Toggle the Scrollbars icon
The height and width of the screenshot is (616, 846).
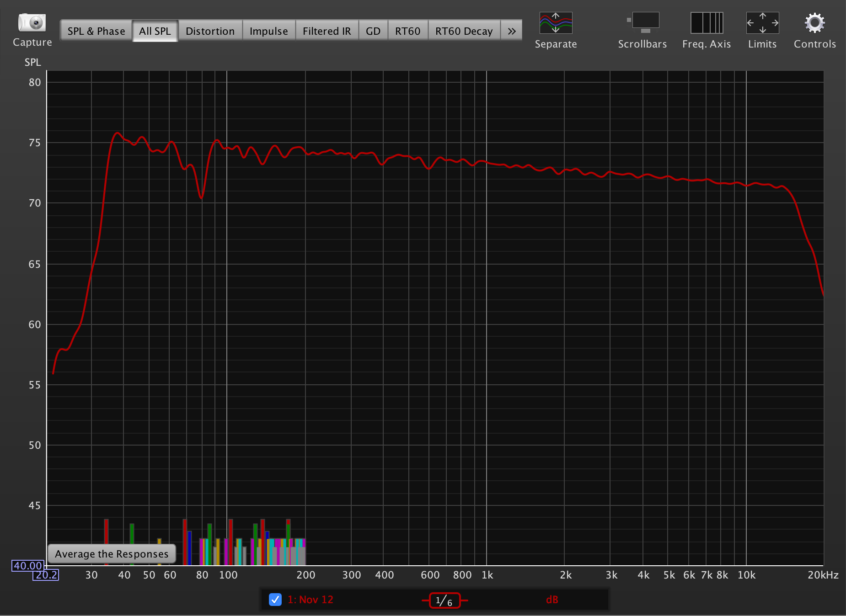[643, 23]
